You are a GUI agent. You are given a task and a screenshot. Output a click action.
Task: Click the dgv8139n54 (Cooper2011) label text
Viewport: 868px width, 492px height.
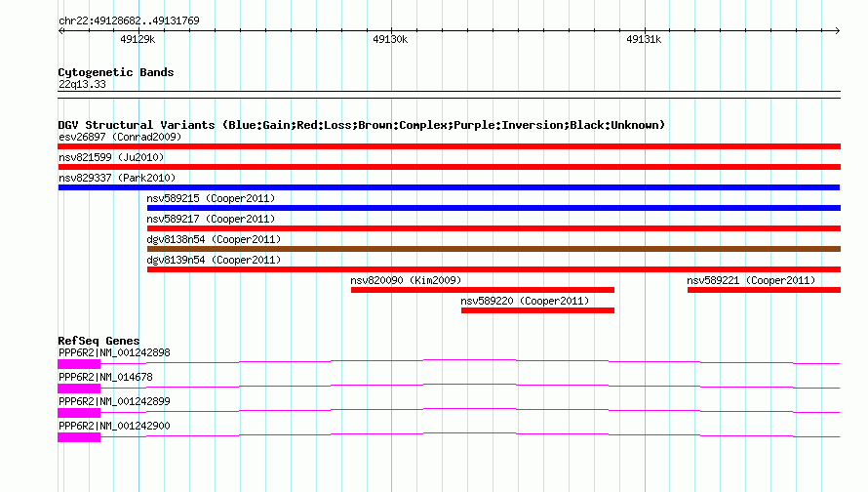point(214,260)
